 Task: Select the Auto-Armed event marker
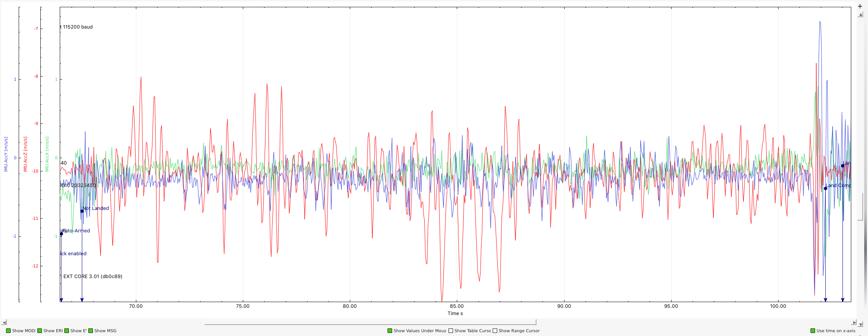[x=61, y=234]
